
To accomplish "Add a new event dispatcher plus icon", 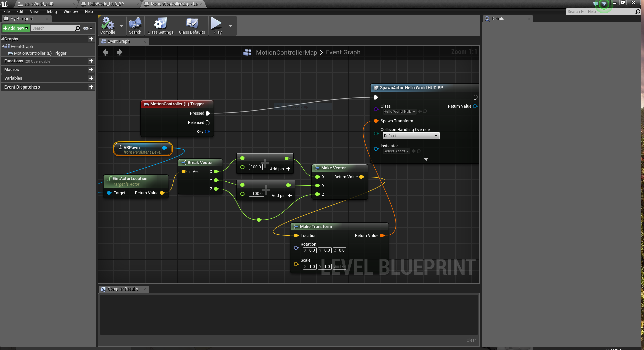I will (91, 87).
